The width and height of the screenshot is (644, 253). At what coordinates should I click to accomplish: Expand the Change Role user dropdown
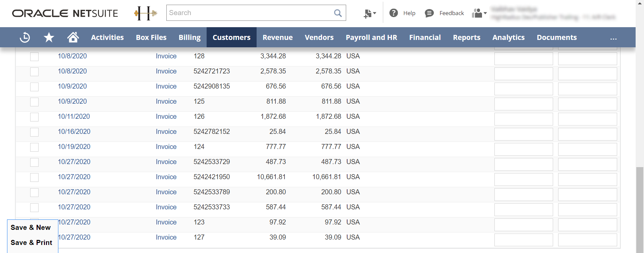479,13
